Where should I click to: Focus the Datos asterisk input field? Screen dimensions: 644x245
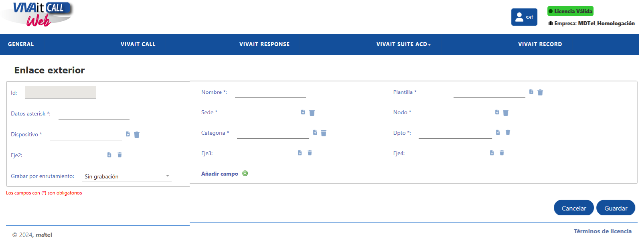pos(94,114)
